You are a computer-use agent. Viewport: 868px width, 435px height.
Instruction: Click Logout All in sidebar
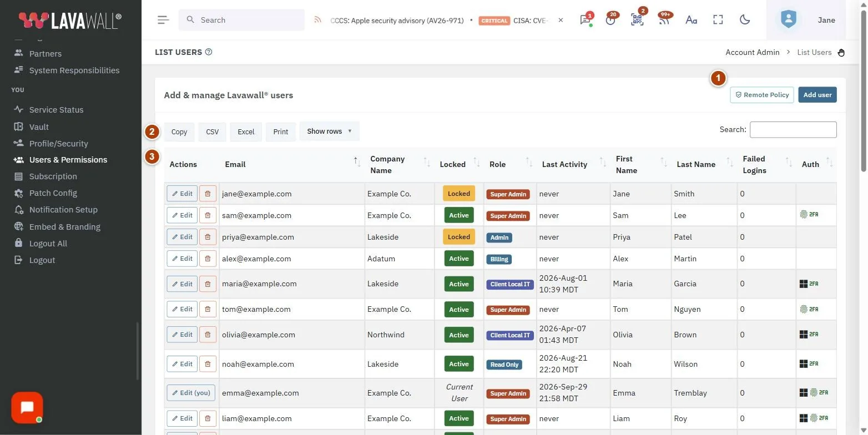coord(48,244)
